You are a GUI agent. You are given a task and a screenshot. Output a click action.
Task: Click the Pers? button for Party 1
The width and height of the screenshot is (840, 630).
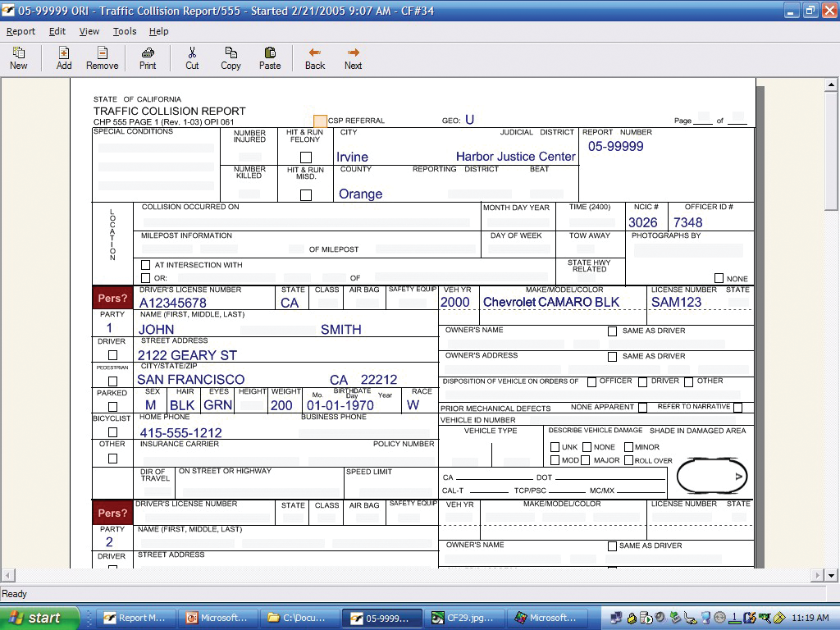point(112,298)
